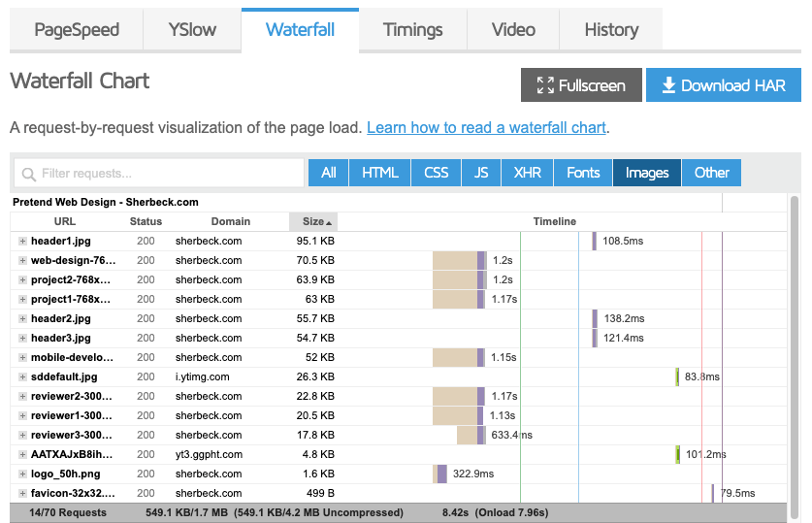This screenshot has width=812, height=523.
Task: Toggle the Images filter
Action: [x=647, y=173]
